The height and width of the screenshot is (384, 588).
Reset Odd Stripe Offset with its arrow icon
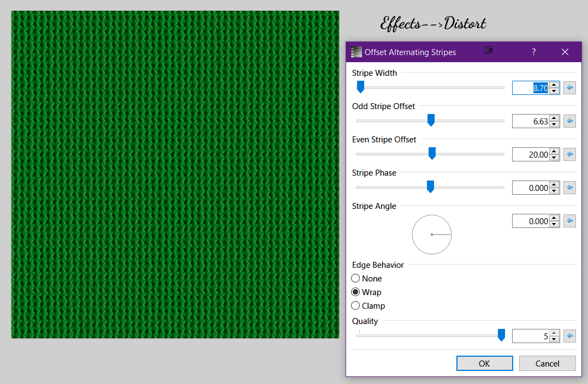[x=569, y=121]
